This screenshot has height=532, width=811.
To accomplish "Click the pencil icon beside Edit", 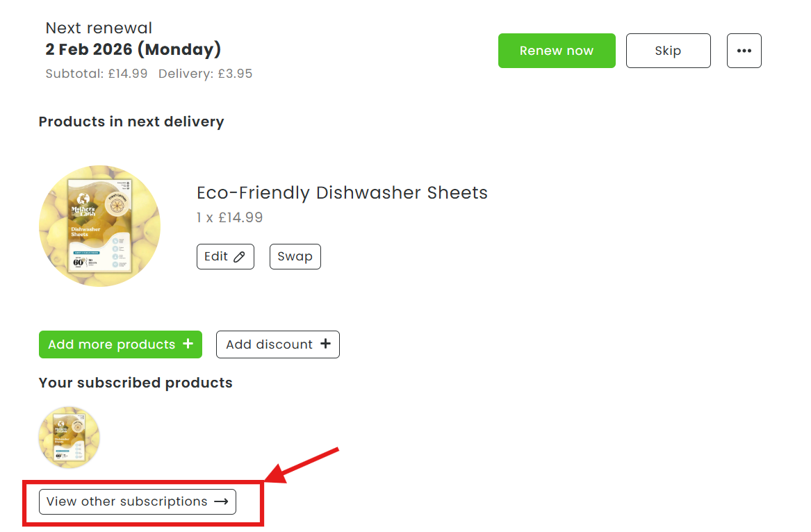I will coord(239,257).
